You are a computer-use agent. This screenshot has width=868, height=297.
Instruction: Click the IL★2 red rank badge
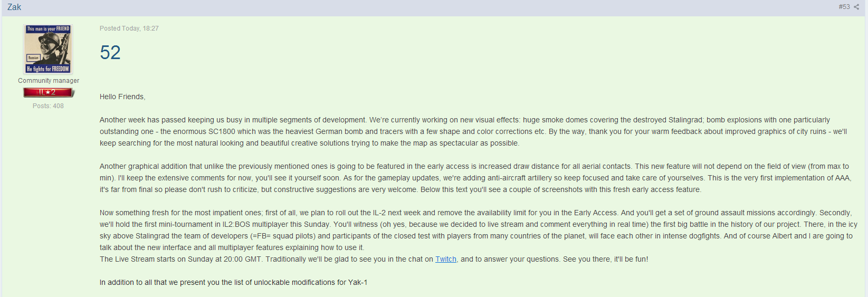coord(49,93)
